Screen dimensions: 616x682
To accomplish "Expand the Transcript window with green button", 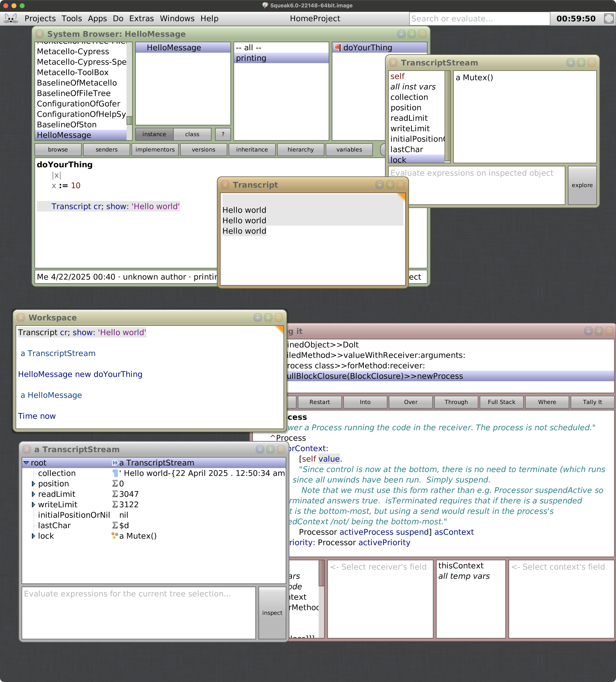I will [x=390, y=185].
